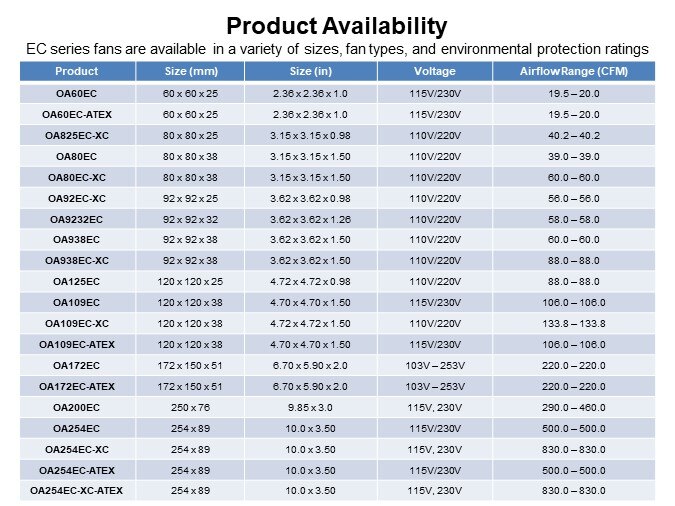This screenshot has height=506, width=675.
Task: Click the Voltage column header
Action: (434, 71)
